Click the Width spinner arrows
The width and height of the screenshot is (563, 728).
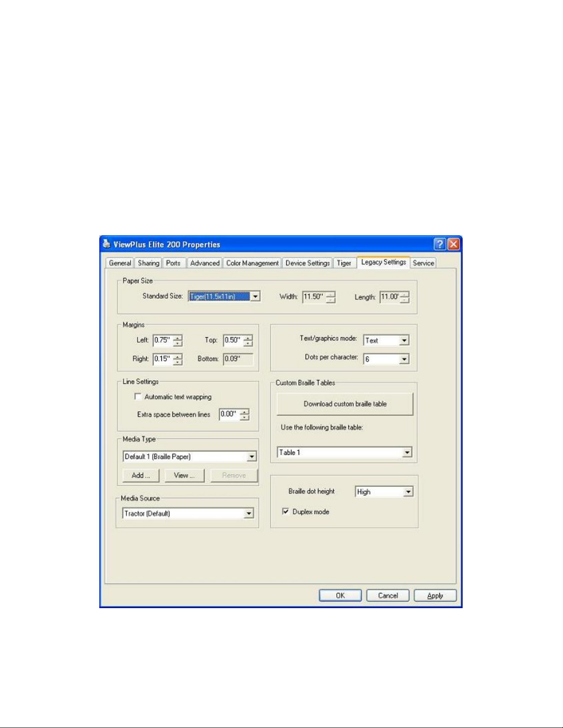[x=331, y=298]
